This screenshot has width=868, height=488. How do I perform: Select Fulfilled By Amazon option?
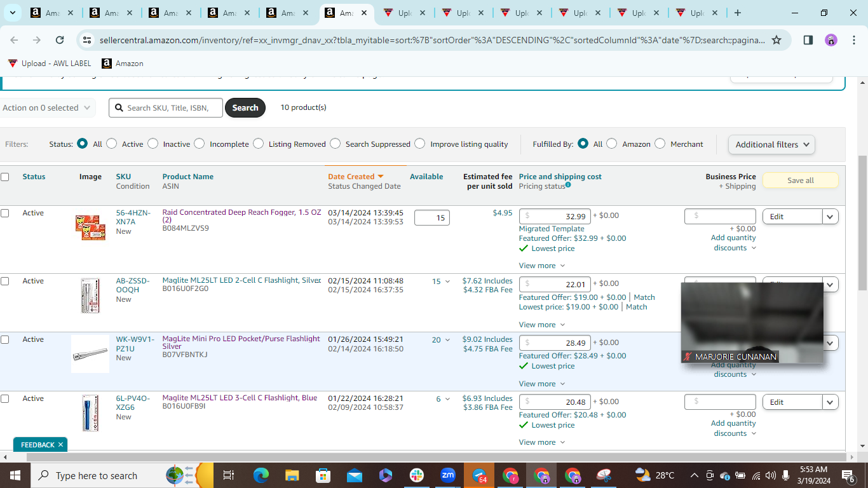pos(612,144)
